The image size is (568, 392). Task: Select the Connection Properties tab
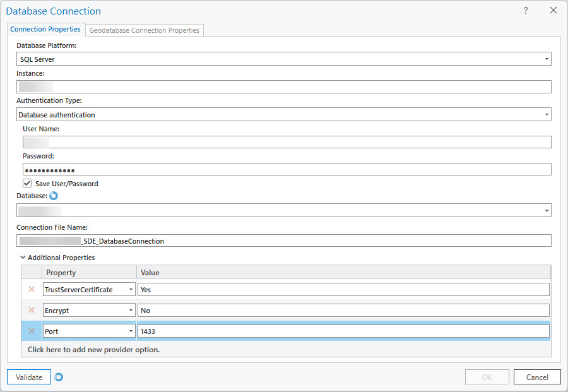(45, 29)
